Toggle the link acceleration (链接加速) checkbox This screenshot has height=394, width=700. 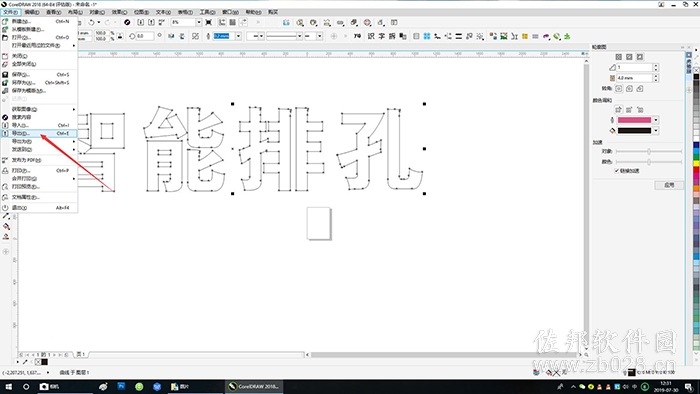(617, 171)
